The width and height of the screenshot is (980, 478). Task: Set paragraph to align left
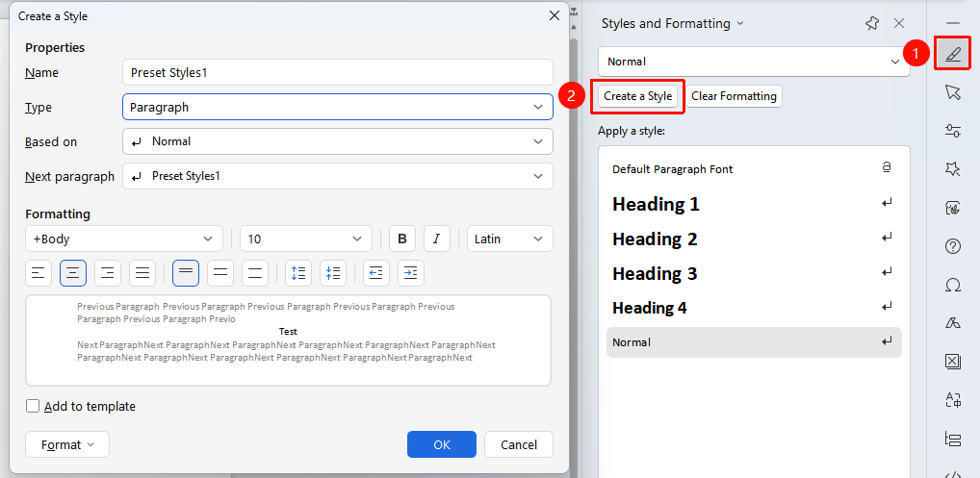tap(39, 273)
